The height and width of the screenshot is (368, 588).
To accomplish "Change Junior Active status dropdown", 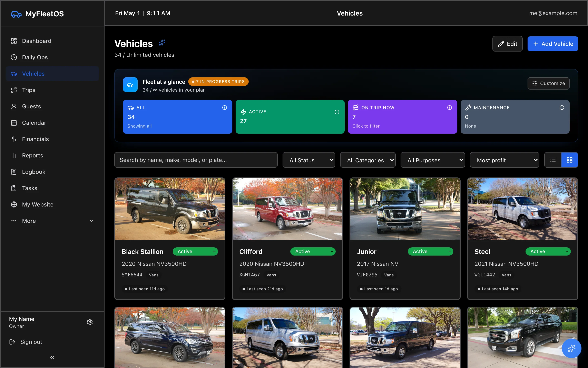I will tap(431, 251).
